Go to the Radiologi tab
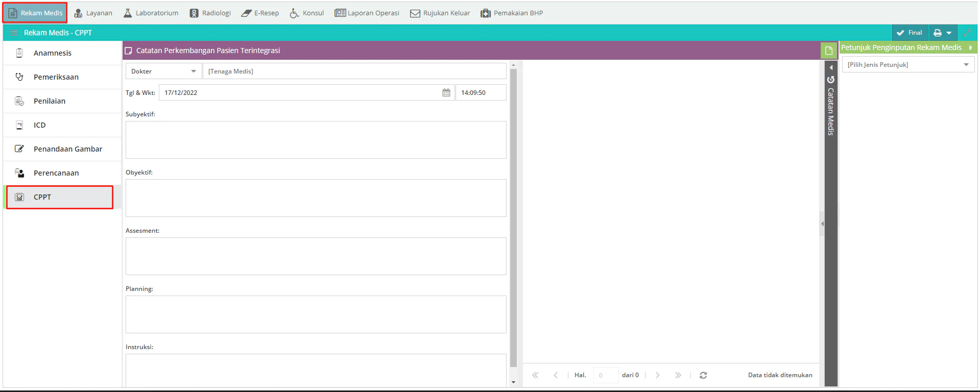 210,13
